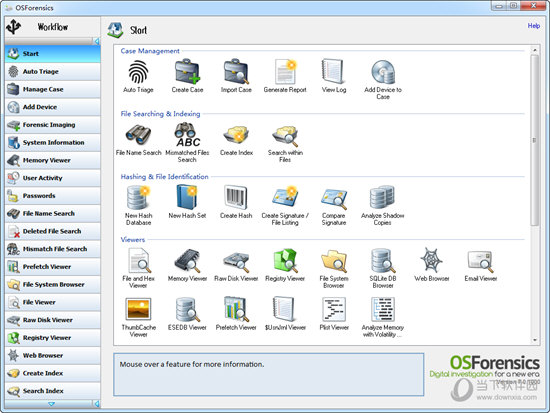Select Start in the Workflow sidebar

pos(53,54)
